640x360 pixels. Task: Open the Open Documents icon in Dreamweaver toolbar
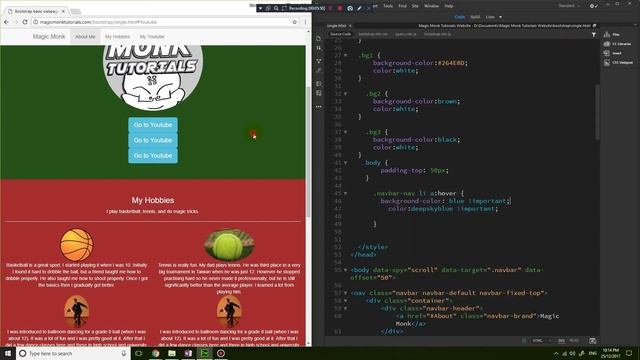[319, 38]
